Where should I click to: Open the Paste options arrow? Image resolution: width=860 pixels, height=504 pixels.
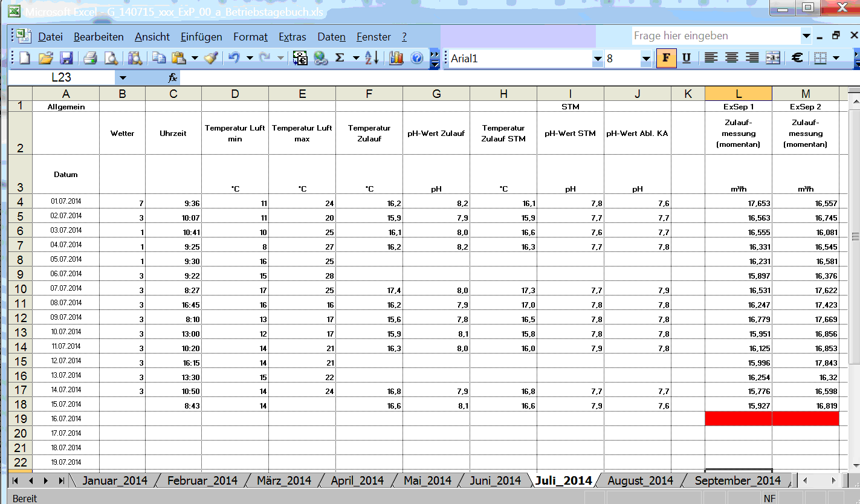coord(195,58)
